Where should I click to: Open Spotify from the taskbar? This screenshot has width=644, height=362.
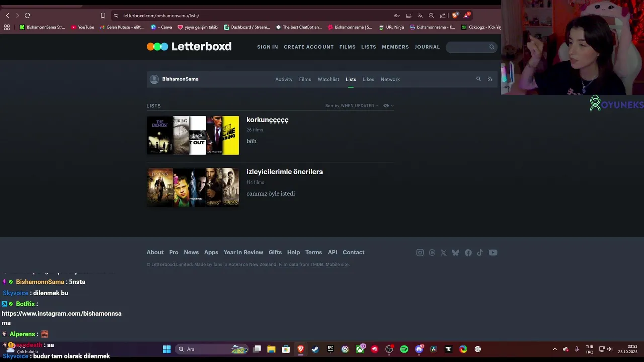404,349
